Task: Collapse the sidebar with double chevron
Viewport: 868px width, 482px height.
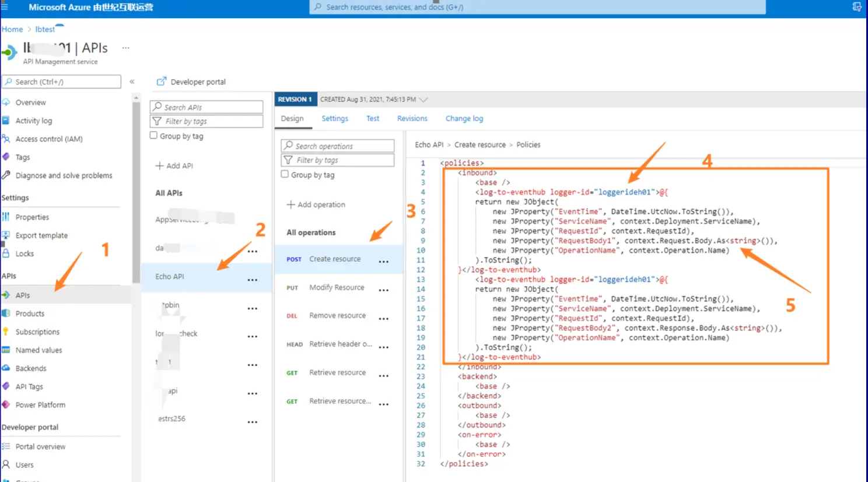Action: pos(132,82)
